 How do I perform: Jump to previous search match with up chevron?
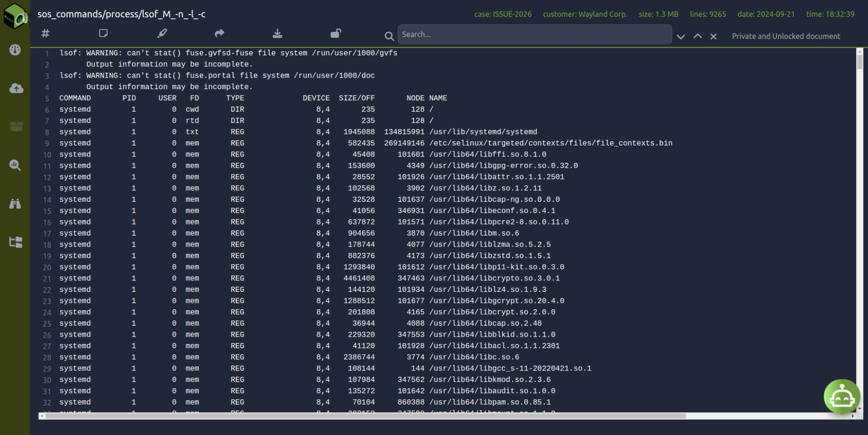(697, 36)
